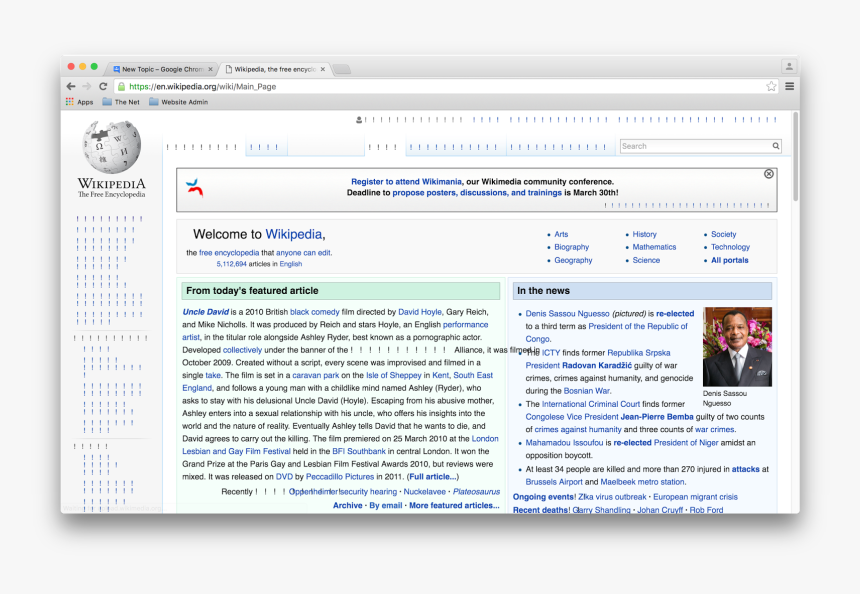Open a new tab button
The height and width of the screenshot is (594, 860).
click(x=342, y=70)
